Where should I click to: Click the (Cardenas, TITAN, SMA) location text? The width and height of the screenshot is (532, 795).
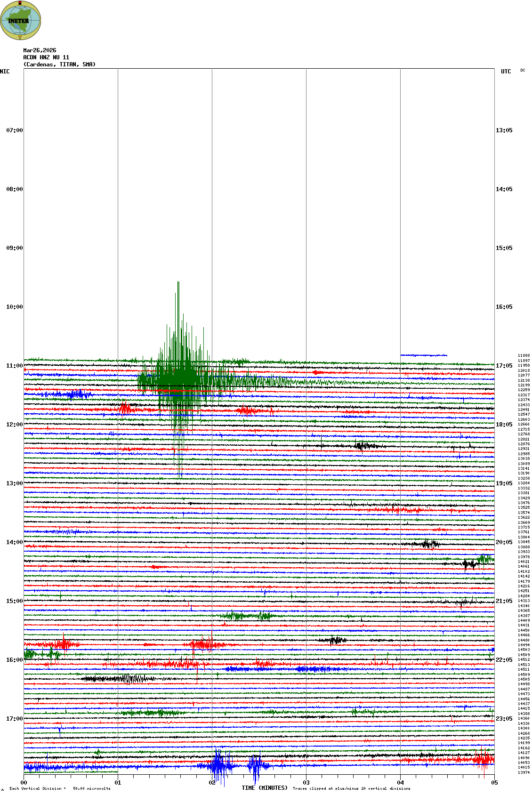[x=59, y=64]
